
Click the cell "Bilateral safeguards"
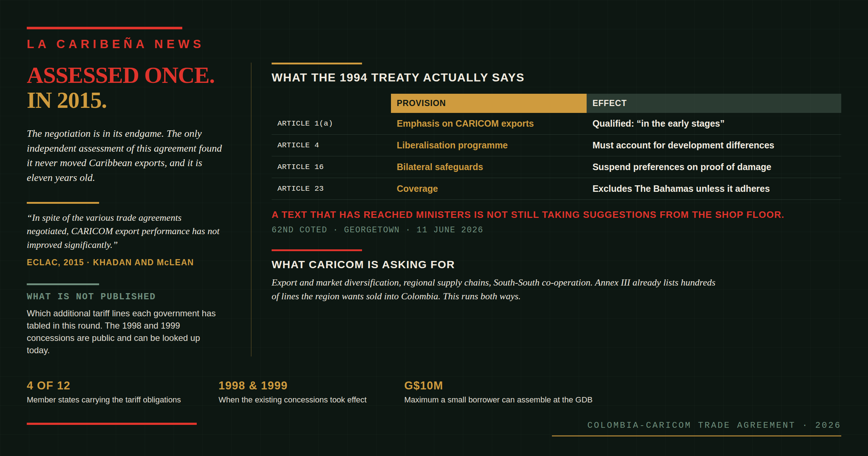point(440,167)
